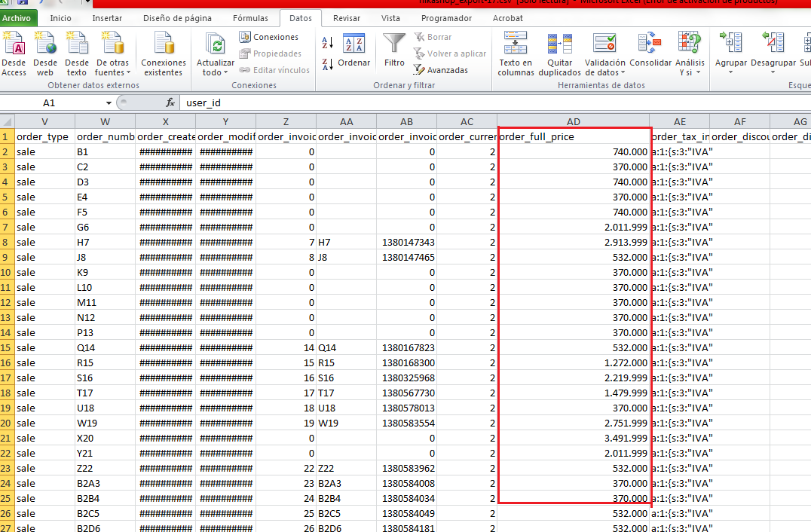Viewport: 811px width, 532px height.
Task: Click Desagrupar icon
Action: coord(773,44)
